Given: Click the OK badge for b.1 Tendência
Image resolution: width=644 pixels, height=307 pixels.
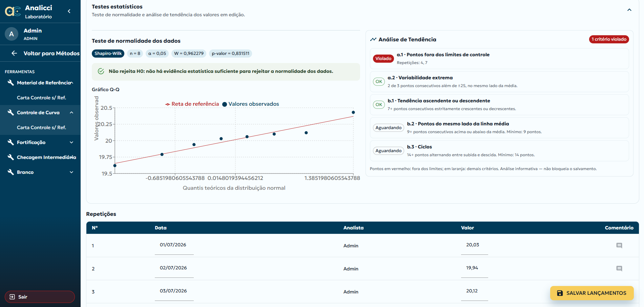Looking at the screenshot, I should 379,105.
